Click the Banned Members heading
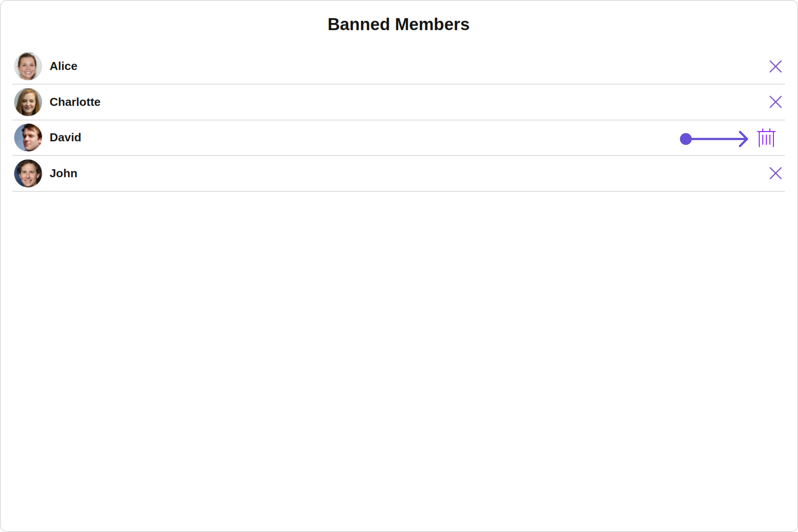Viewport: 798px width, 532px height. 399,24
